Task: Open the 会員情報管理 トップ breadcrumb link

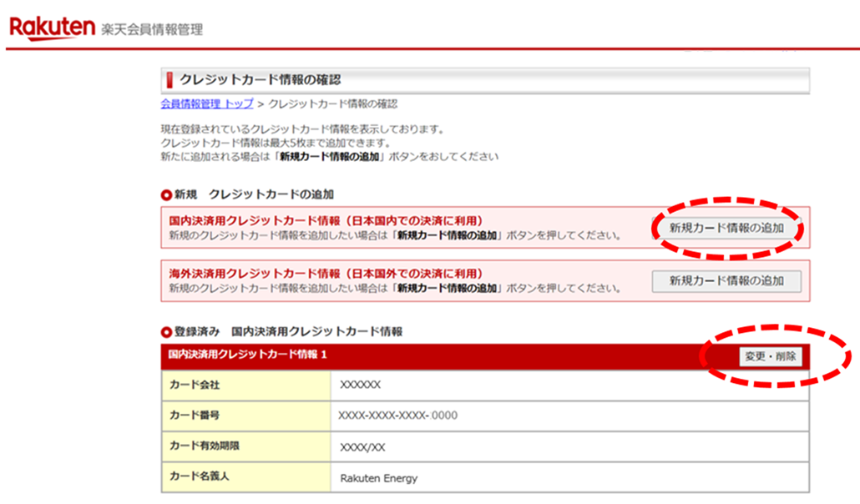Action: click(x=206, y=104)
